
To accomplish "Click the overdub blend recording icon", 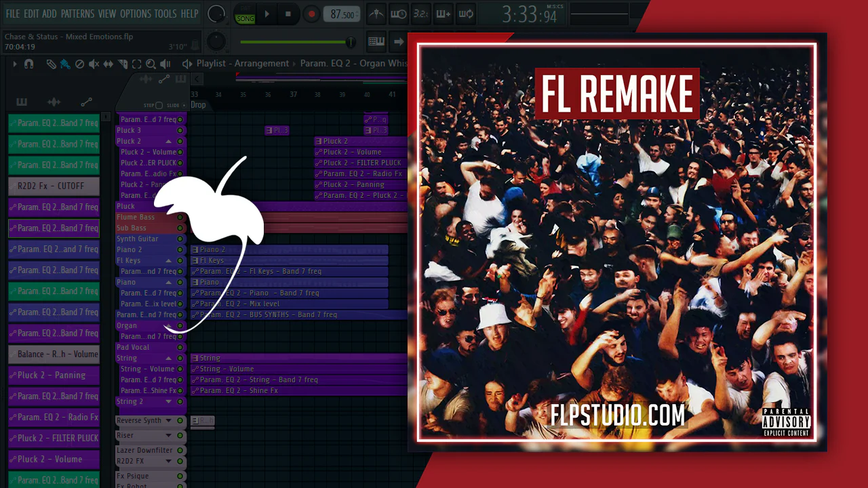I will pos(443,14).
